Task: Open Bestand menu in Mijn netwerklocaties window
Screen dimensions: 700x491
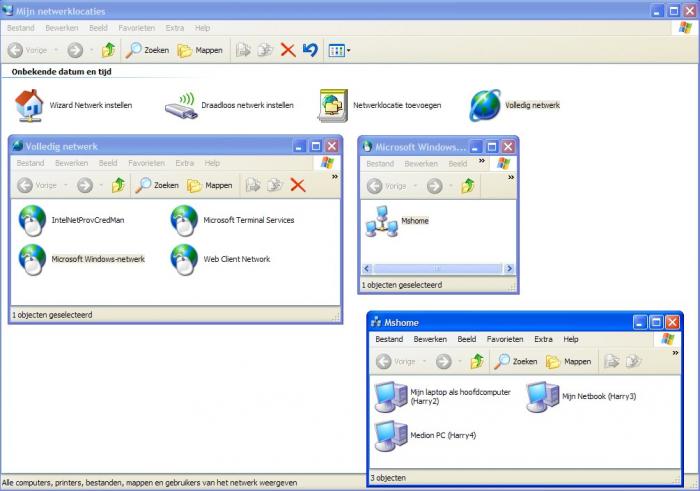Action: (21, 28)
